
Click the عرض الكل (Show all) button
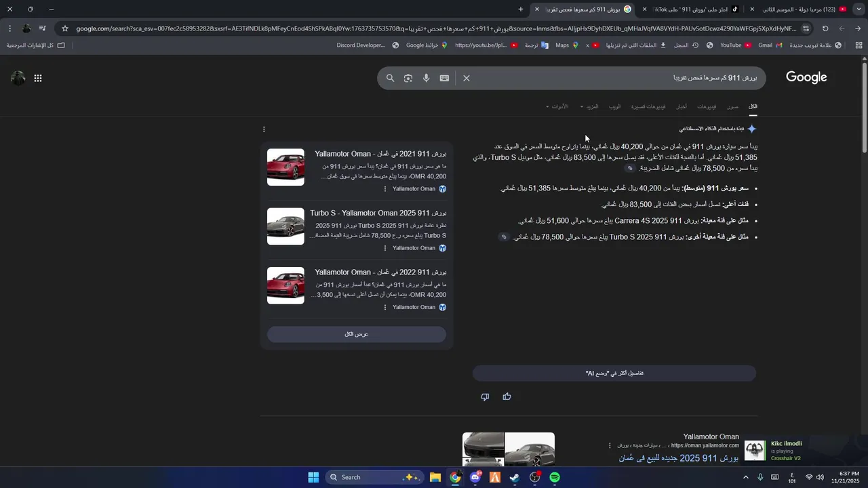(357, 334)
